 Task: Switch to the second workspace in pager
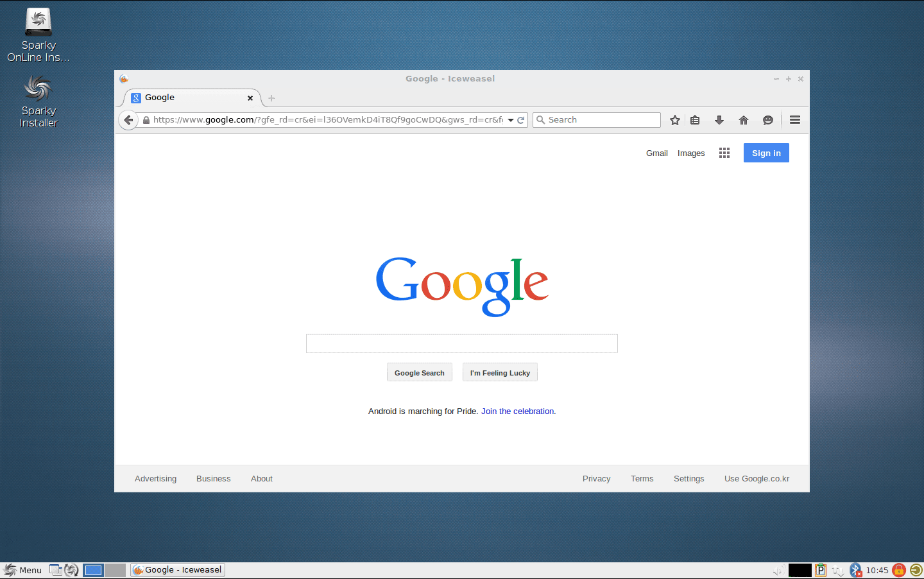[115, 570]
